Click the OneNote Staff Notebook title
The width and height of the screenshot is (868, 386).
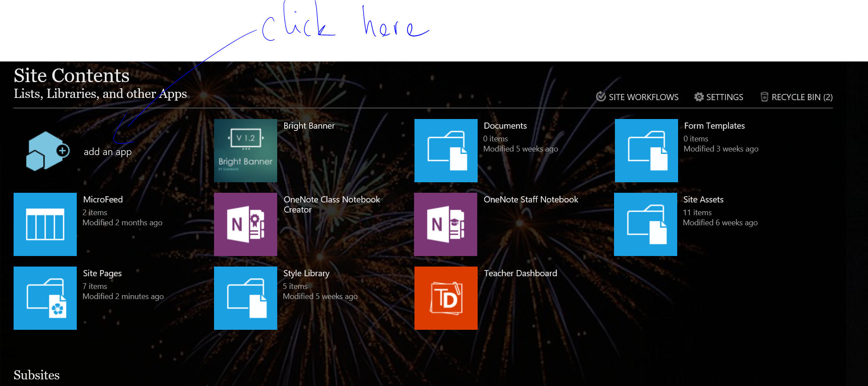click(x=531, y=199)
